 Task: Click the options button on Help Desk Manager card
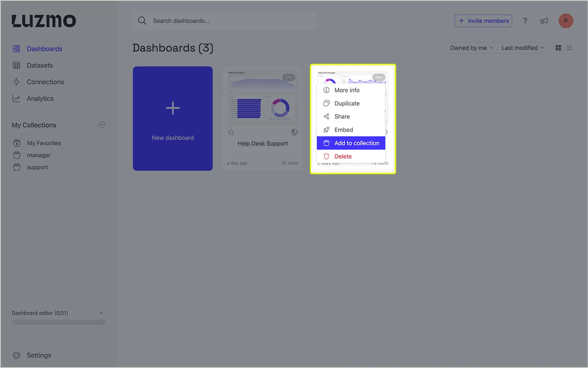(379, 77)
